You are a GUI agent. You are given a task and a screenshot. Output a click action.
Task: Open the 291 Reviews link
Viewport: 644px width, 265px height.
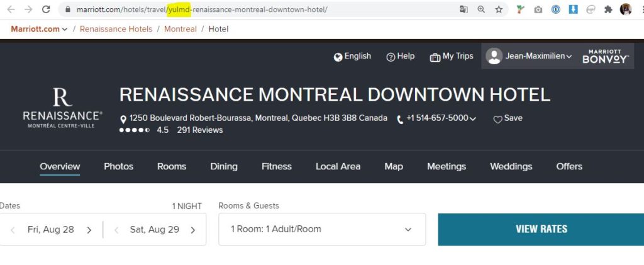point(199,130)
